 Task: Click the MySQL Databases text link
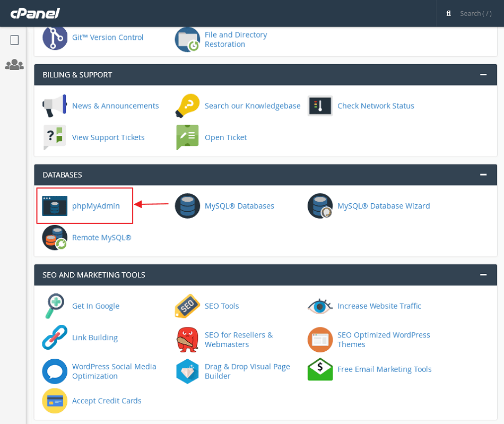[239, 206]
